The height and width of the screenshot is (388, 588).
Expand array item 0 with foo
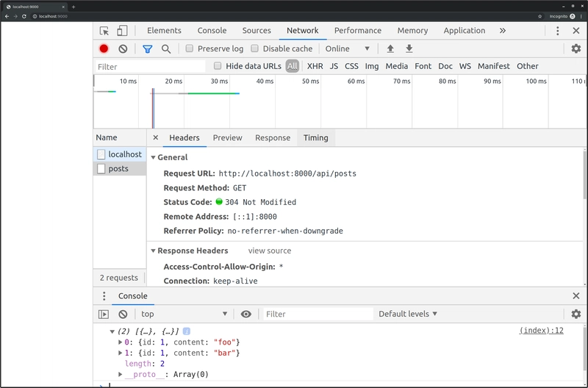point(120,342)
